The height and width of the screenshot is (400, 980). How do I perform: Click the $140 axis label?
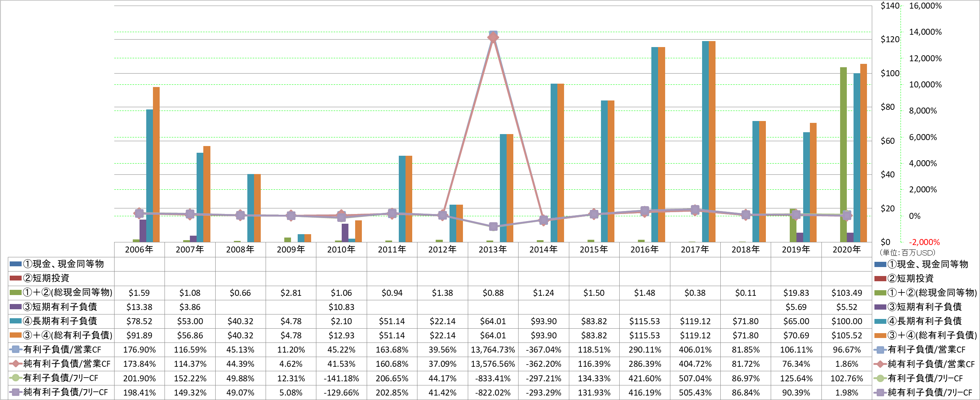pyautogui.click(x=890, y=6)
